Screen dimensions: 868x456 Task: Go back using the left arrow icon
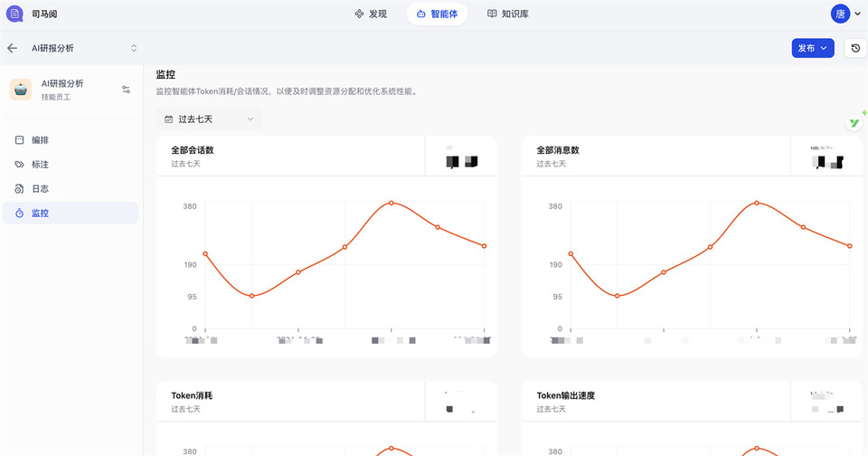coord(12,48)
